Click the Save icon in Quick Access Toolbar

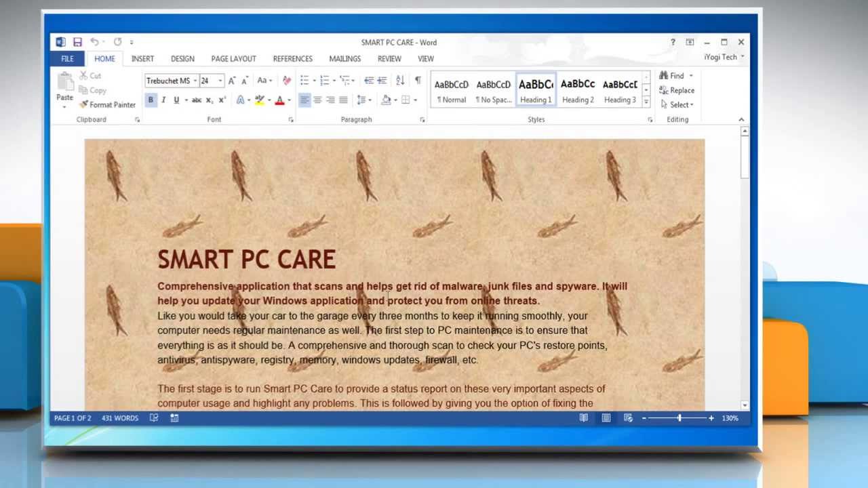pos(77,42)
